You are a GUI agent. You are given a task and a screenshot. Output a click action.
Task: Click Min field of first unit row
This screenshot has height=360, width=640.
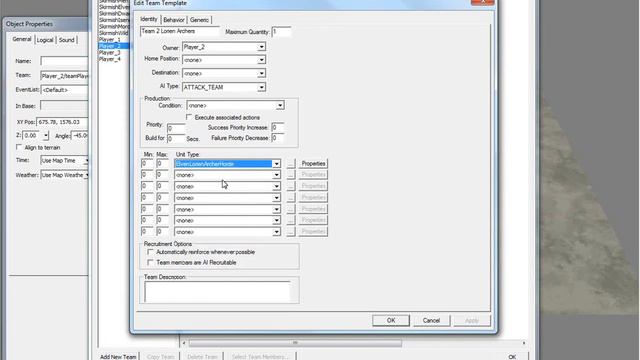tap(147, 164)
